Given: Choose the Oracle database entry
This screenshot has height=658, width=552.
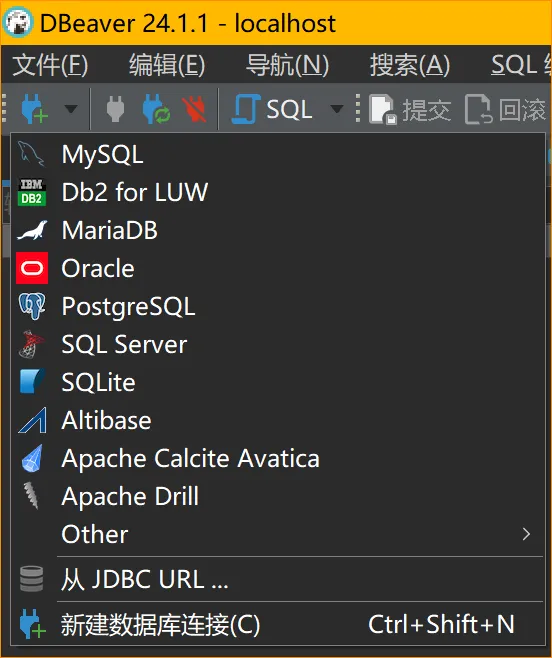Looking at the screenshot, I should 277,268.
